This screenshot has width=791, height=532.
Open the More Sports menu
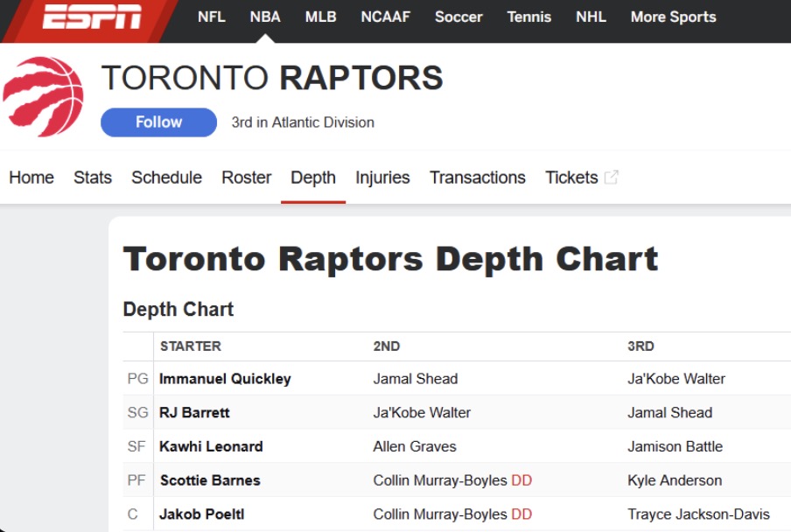tap(673, 17)
